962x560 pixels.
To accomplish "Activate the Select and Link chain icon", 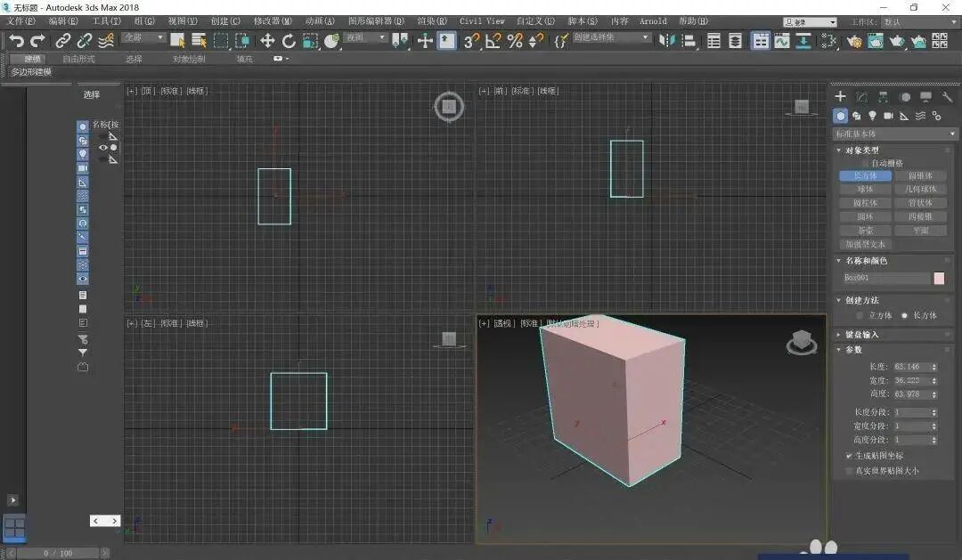I will [62, 40].
